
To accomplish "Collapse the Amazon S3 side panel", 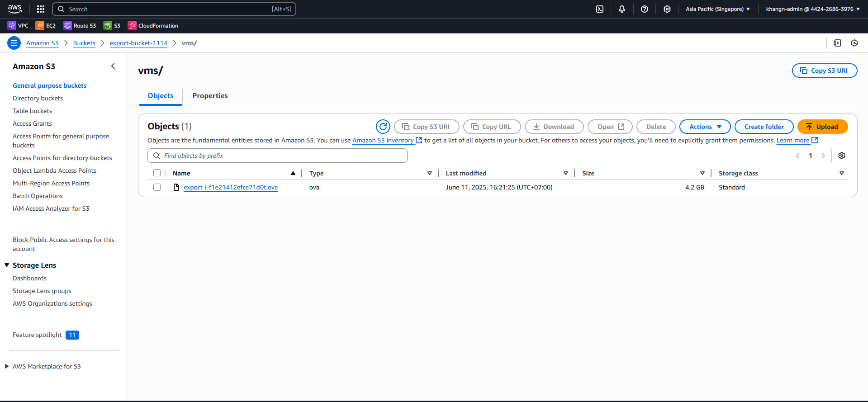I will (113, 66).
